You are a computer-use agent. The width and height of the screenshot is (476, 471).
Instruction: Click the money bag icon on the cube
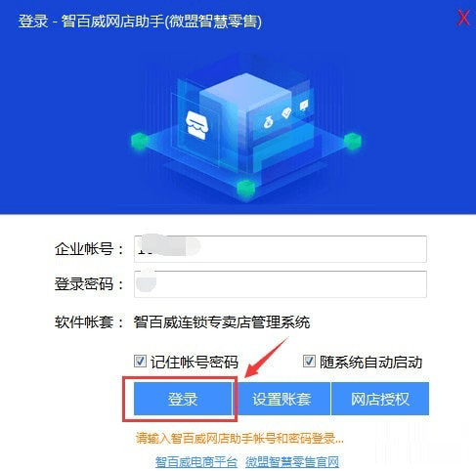point(269,123)
